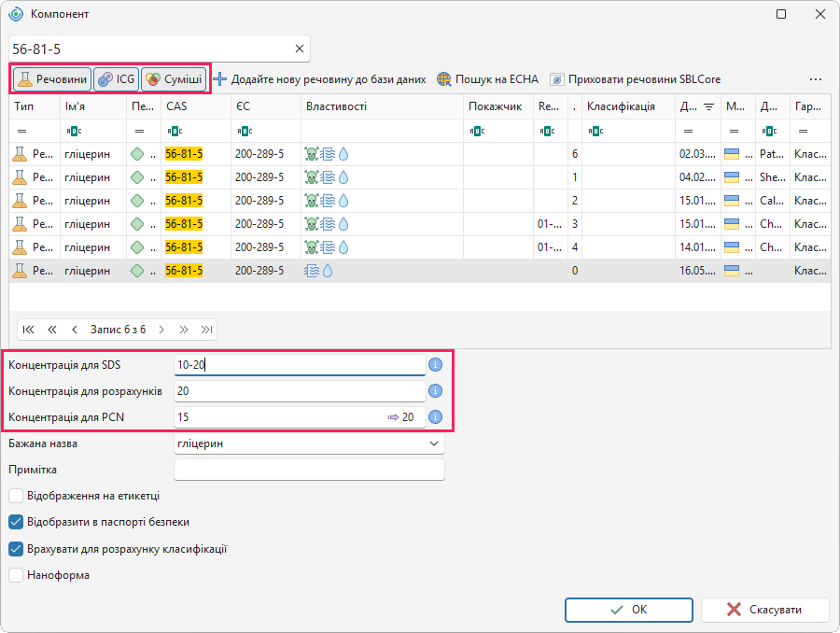Switch to the ICG filter tab
840x633 pixels.
pos(117,79)
